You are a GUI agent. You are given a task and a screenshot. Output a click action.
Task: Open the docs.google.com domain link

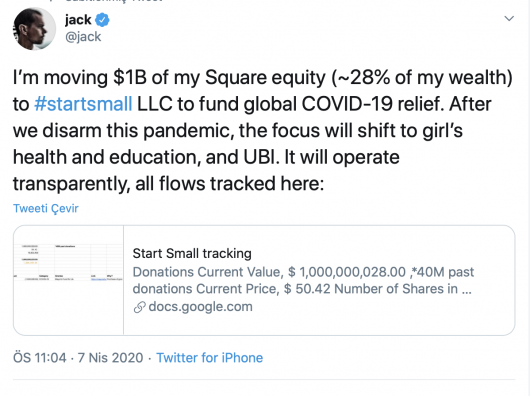pos(200,307)
